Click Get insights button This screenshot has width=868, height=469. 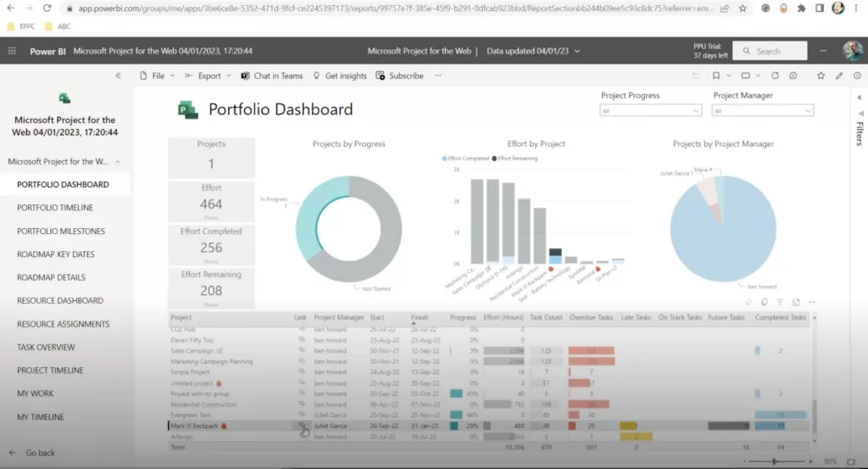(x=339, y=75)
